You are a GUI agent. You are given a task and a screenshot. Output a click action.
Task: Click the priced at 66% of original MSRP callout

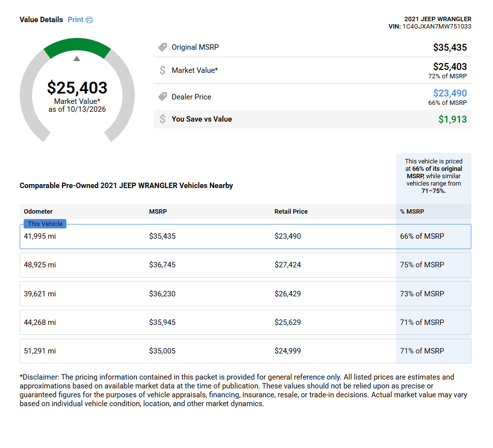point(433,176)
